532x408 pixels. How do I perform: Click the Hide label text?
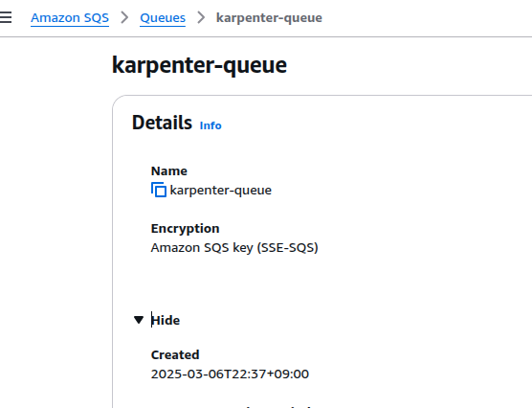point(166,320)
